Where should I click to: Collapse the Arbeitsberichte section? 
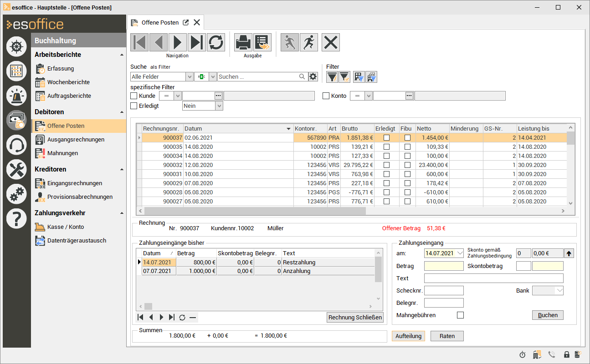click(x=122, y=55)
